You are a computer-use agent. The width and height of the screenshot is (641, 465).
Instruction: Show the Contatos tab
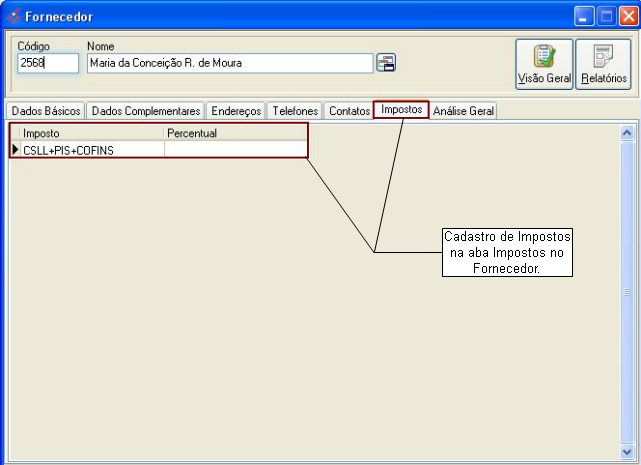349,111
